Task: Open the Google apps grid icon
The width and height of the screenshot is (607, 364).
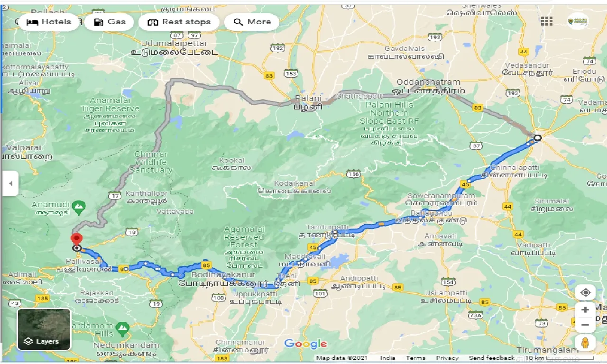Action: (x=547, y=21)
